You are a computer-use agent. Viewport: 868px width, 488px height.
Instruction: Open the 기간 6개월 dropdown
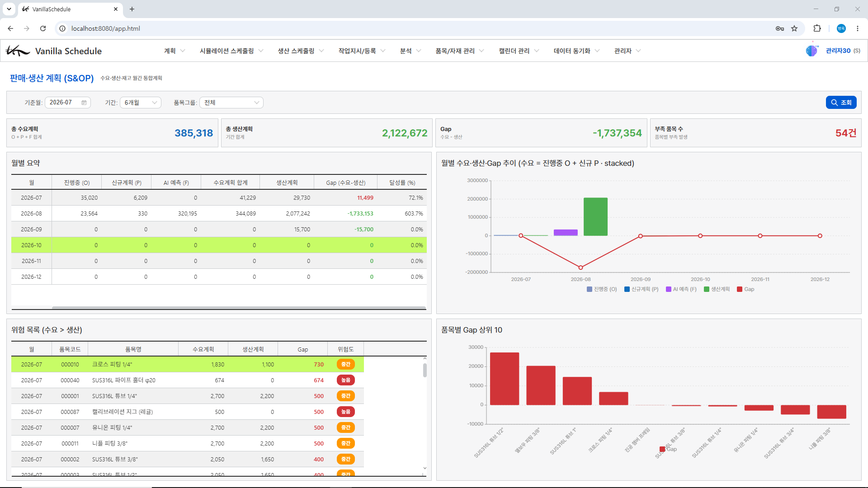click(141, 103)
